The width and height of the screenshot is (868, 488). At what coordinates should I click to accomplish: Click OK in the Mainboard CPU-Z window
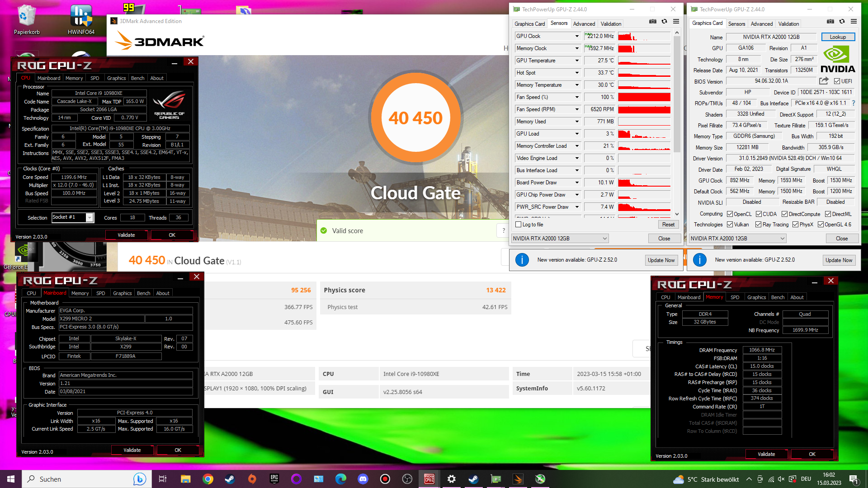tap(178, 450)
